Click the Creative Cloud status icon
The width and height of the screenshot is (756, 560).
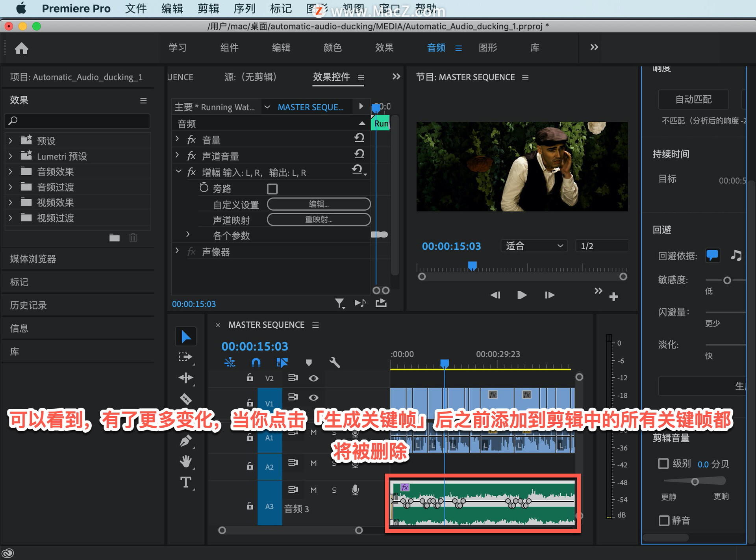tap(8, 553)
